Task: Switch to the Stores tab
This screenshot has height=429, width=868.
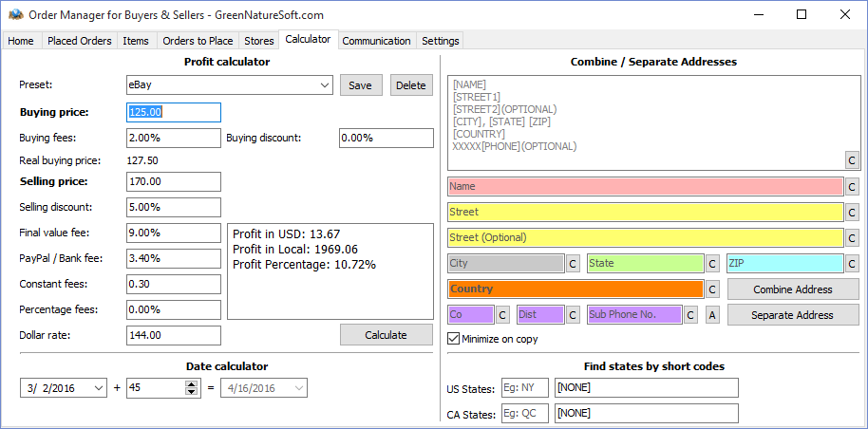Action: pos(259,41)
